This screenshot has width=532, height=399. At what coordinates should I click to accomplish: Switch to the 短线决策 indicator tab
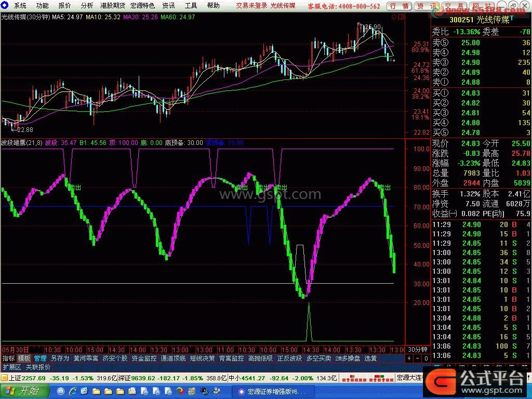(203, 358)
